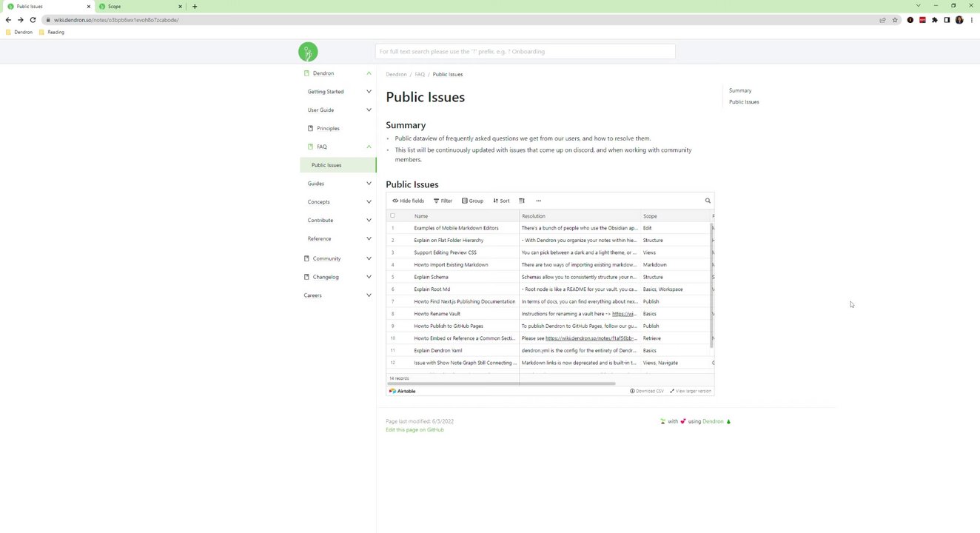
Task: Open wiki.dendron.so link in row 10 resolution
Action: (x=591, y=338)
